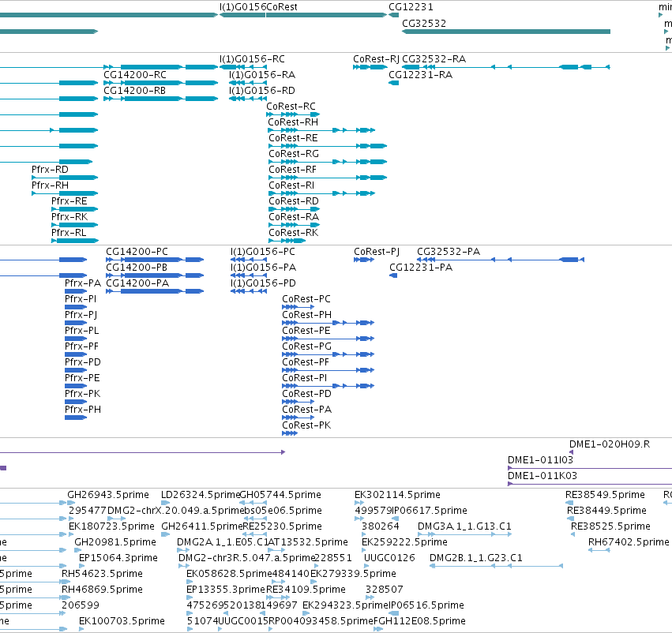Select the EK100703.5prime EST label
The height and width of the screenshot is (633, 672).
122,621
